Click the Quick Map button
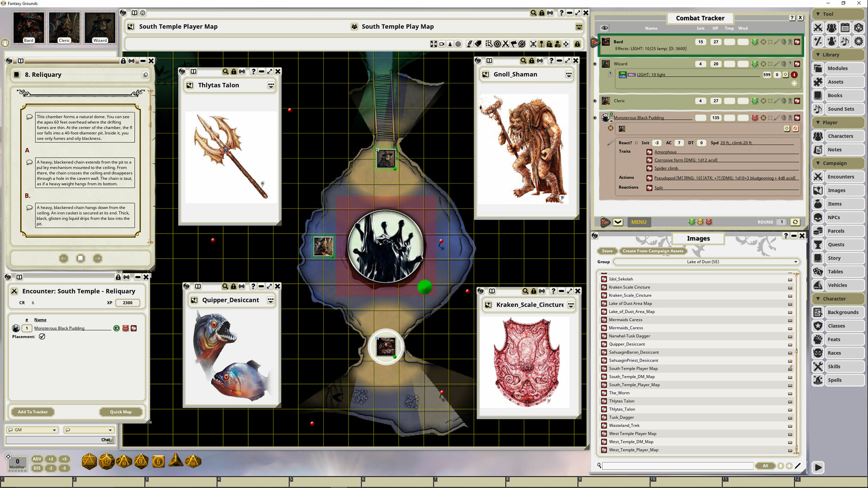This screenshot has width=868, height=488. (121, 412)
